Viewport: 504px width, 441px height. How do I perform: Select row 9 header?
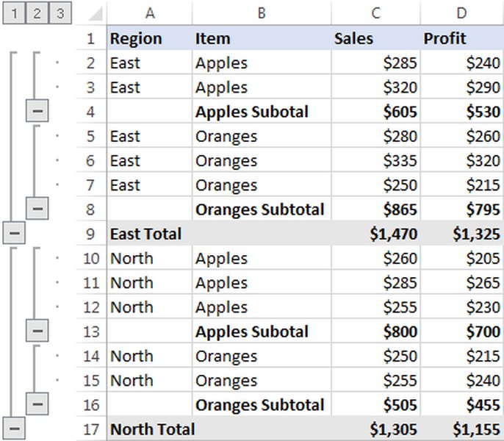pos(91,234)
